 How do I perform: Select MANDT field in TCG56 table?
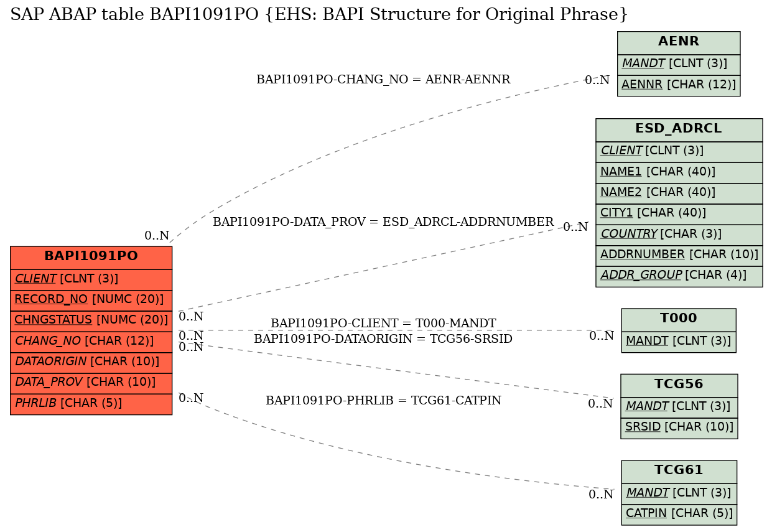pos(679,407)
